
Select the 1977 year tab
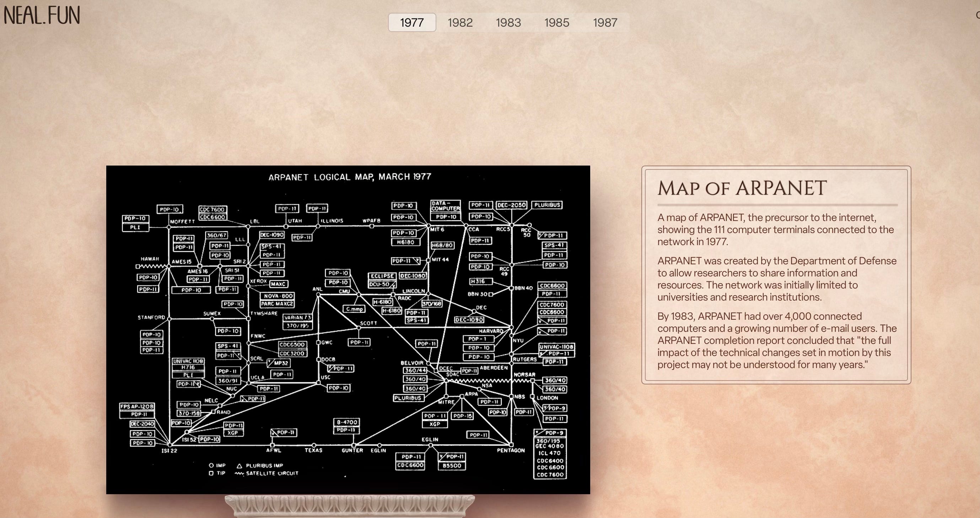pos(412,22)
